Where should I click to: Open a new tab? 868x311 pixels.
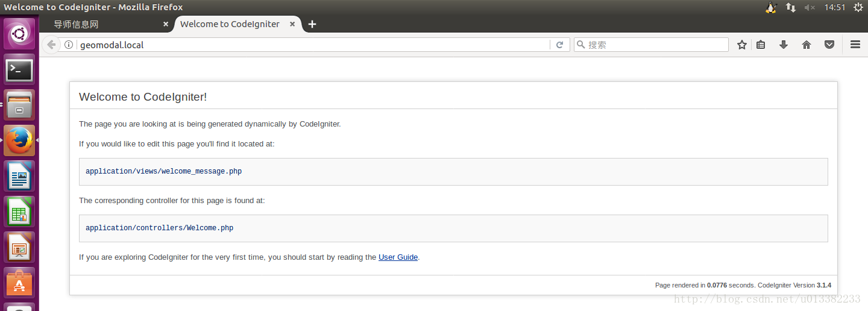tap(312, 24)
